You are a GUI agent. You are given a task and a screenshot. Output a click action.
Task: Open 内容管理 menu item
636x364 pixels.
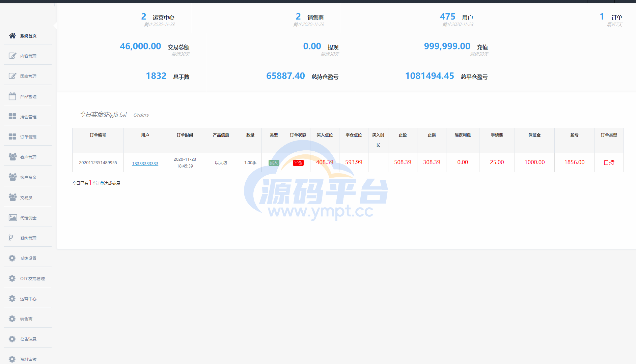point(28,56)
